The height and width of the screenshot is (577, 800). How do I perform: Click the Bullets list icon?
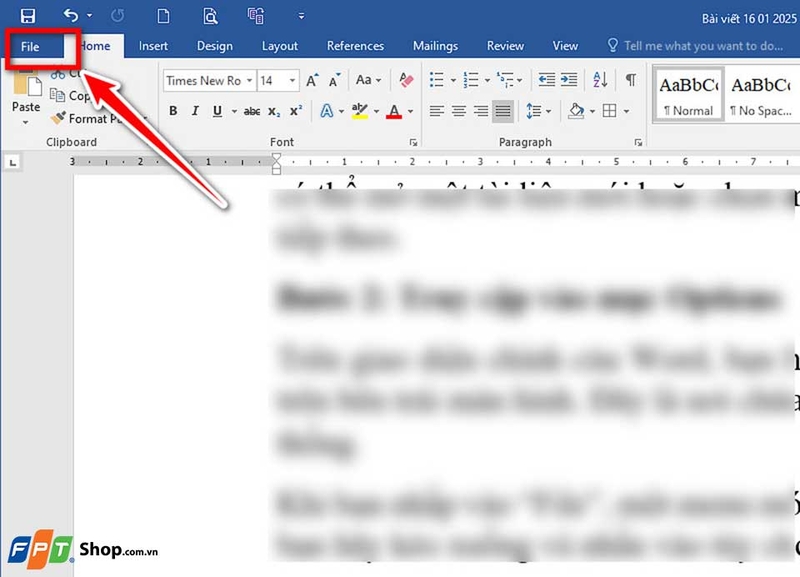pyautogui.click(x=436, y=80)
